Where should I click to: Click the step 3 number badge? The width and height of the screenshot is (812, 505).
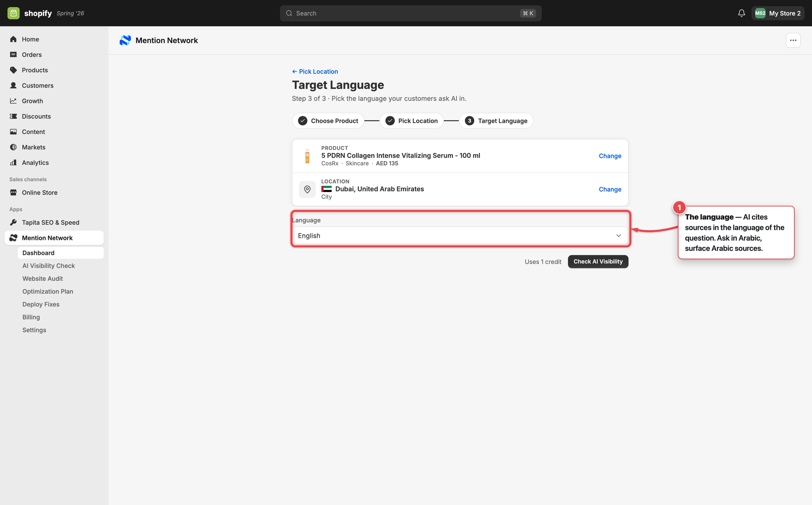[469, 121]
